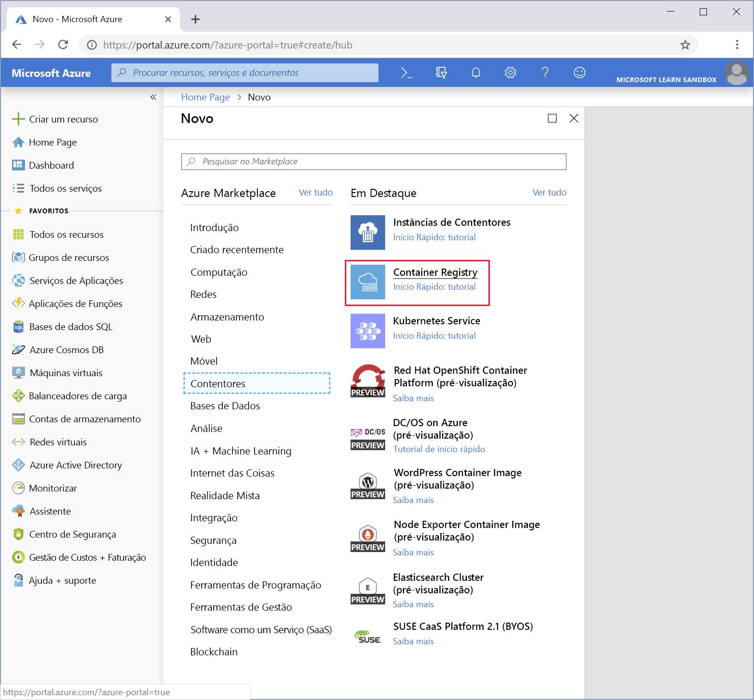Focus the Procurar recursos search field
This screenshot has height=700, width=754.
(245, 73)
